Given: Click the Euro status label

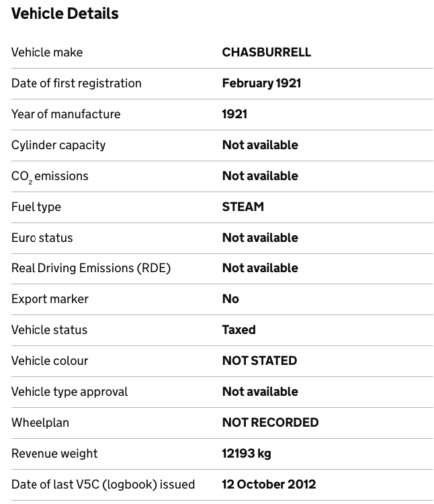Looking at the screenshot, I should point(42,238).
